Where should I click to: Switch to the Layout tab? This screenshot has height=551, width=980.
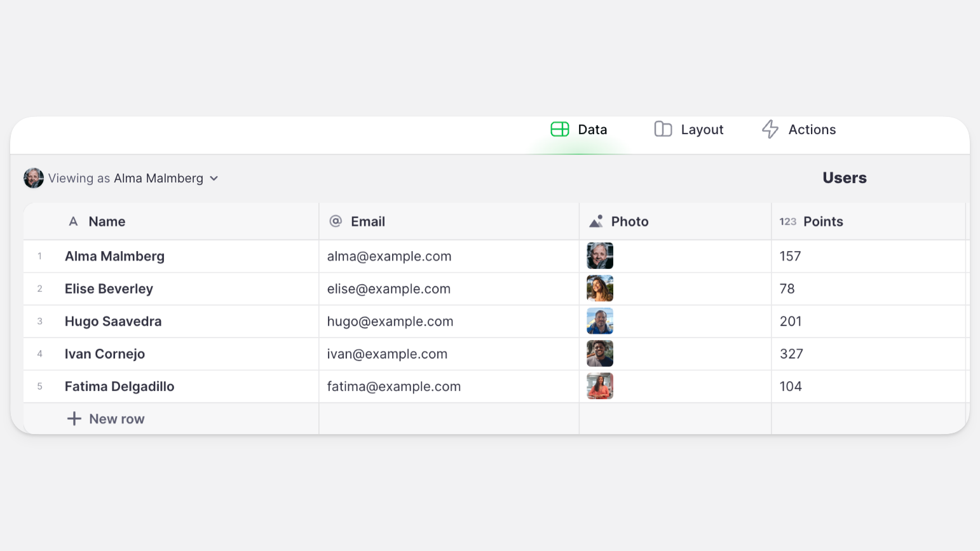(x=690, y=130)
